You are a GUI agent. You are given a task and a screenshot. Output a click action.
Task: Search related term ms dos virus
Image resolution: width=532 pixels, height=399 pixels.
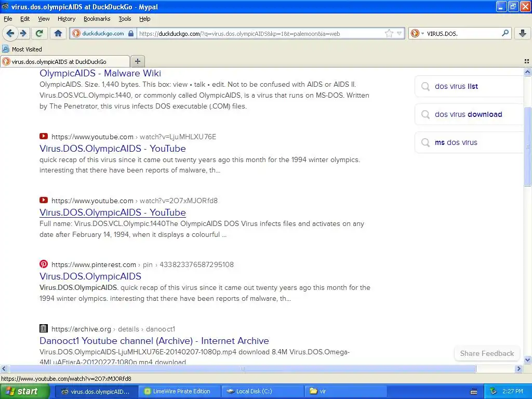[x=456, y=142]
